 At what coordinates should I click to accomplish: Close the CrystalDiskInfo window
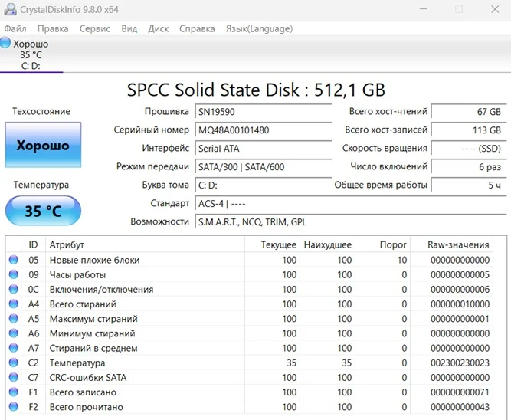click(495, 9)
